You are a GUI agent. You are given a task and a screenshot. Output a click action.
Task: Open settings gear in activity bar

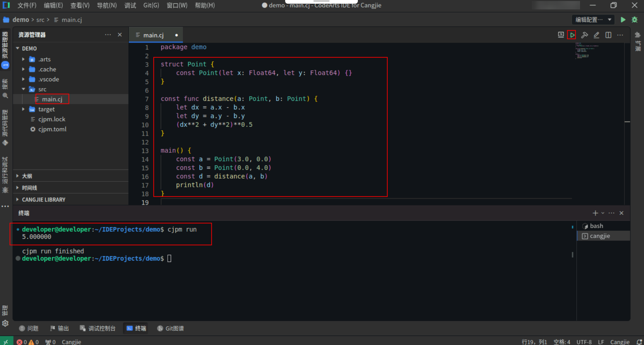(x=5, y=323)
